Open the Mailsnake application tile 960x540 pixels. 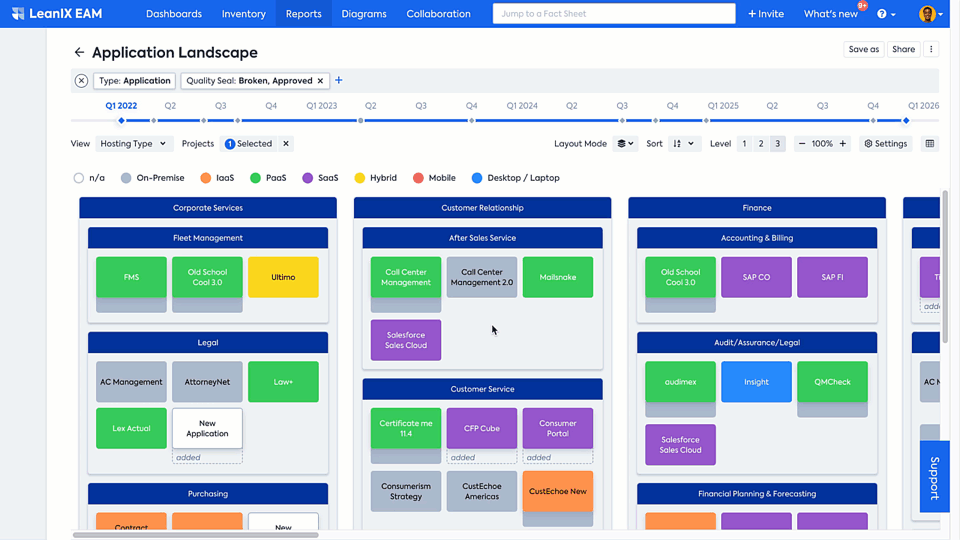(558, 277)
